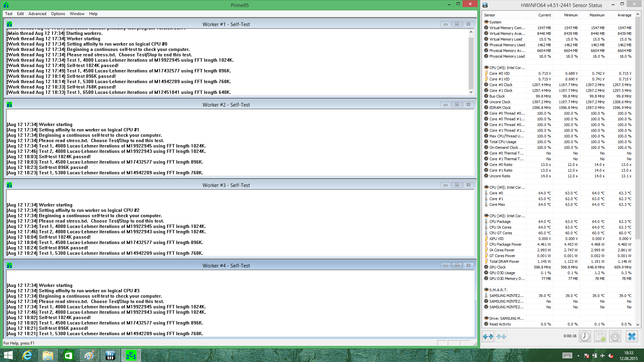Click the collapse sensor columns arrows button in HWiNFO
The height and width of the screenshot is (362, 644).
(501, 336)
